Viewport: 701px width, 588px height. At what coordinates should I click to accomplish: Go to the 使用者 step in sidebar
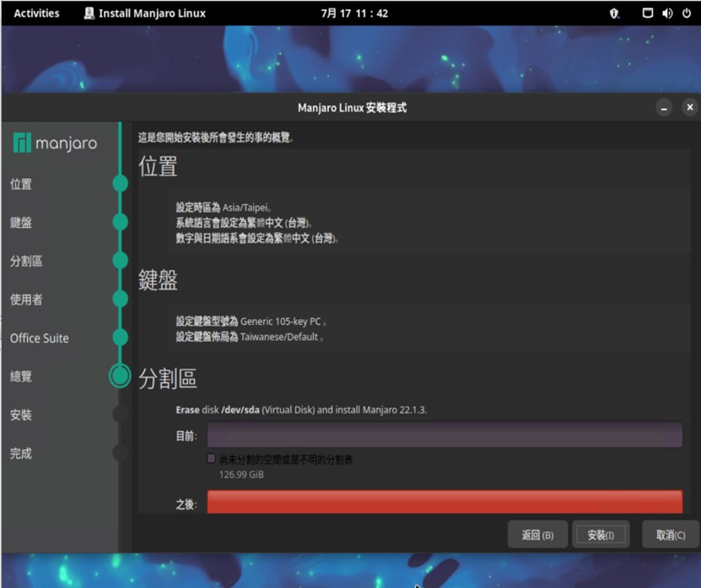[x=26, y=299]
